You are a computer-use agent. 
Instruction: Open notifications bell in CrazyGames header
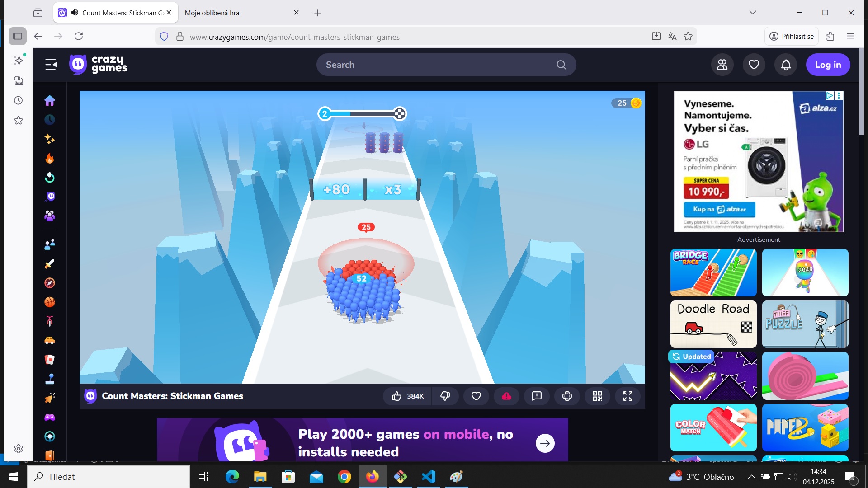coord(786,65)
